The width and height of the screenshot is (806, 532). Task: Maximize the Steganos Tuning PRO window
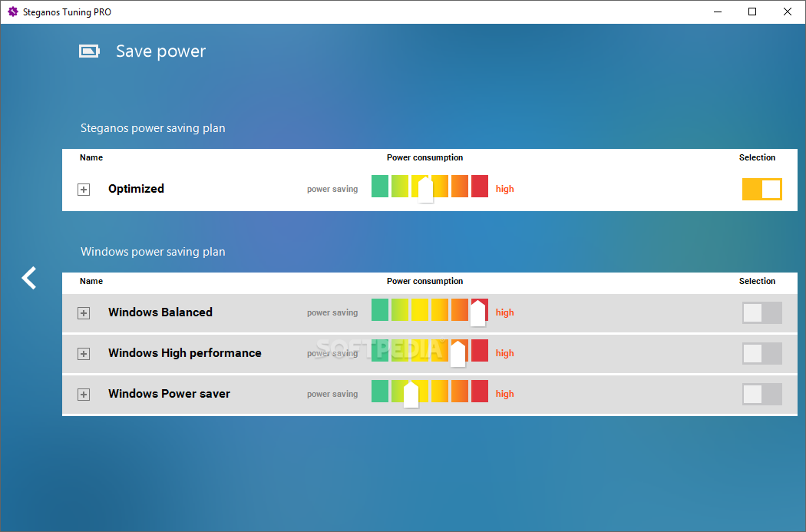tap(752, 12)
